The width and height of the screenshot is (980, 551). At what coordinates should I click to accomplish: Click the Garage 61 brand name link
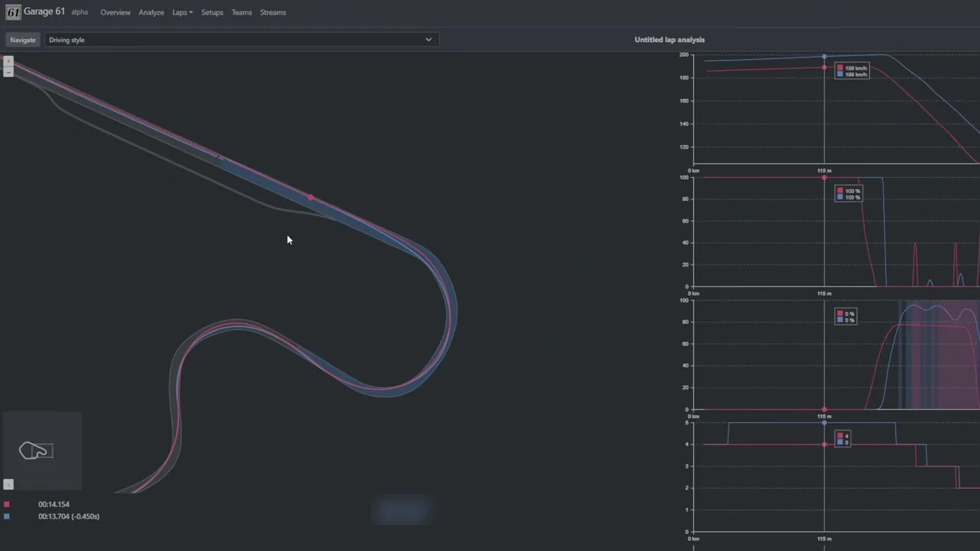tap(44, 12)
